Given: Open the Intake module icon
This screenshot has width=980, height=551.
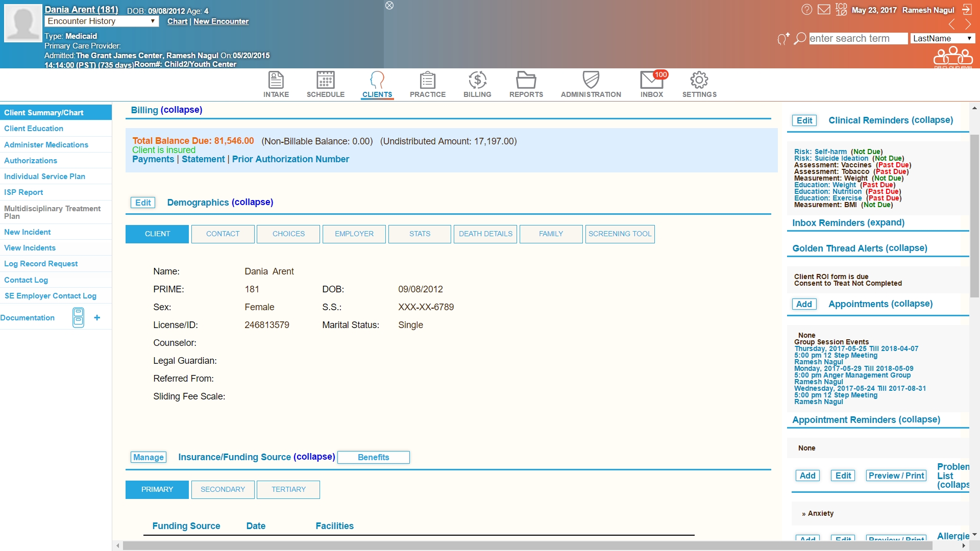Looking at the screenshot, I should (x=276, y=81).
